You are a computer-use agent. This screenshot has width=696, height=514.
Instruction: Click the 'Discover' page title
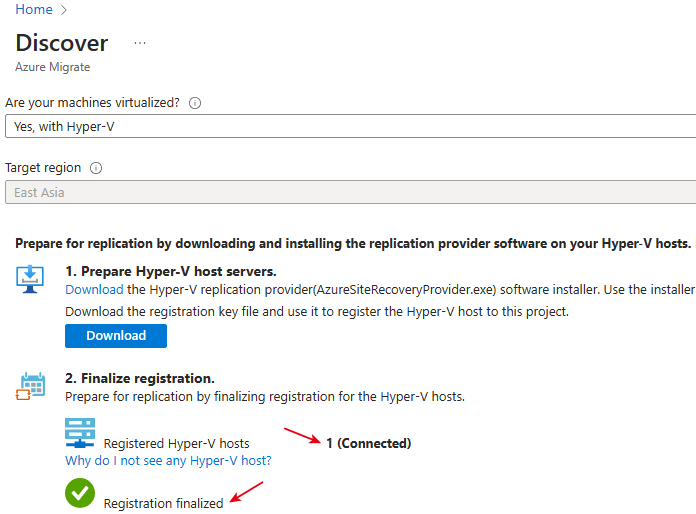(62, 43)
